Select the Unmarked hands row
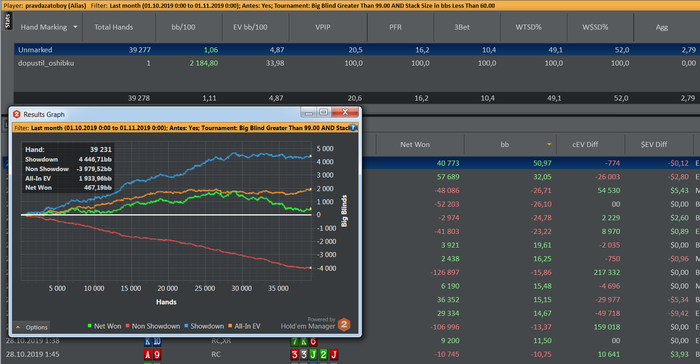 click(x=357, y=50)
